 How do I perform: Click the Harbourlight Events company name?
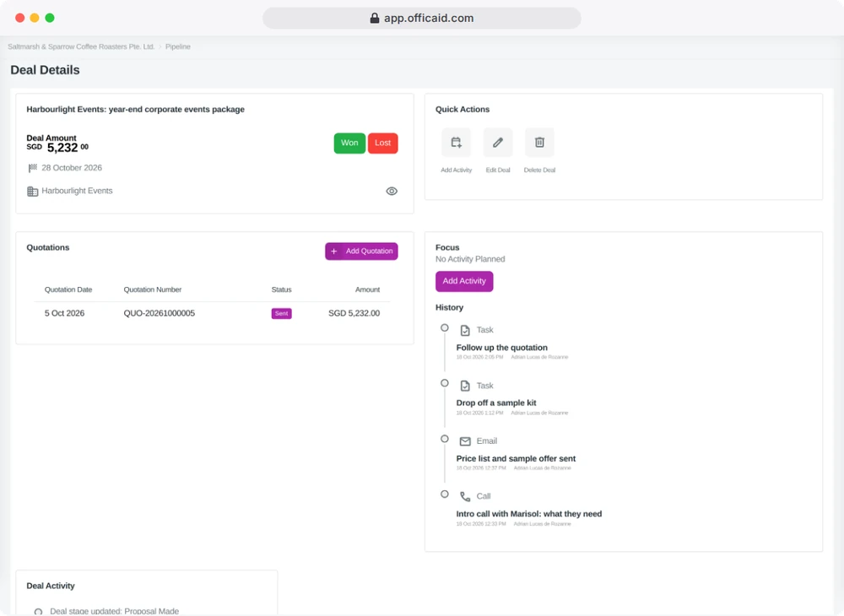pyautogui.click(x=77, y=191)
